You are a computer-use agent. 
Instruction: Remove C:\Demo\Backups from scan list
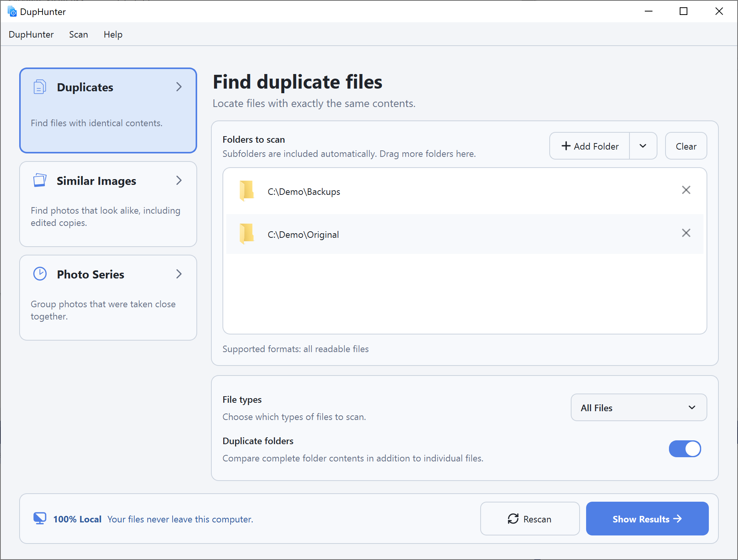686,190
